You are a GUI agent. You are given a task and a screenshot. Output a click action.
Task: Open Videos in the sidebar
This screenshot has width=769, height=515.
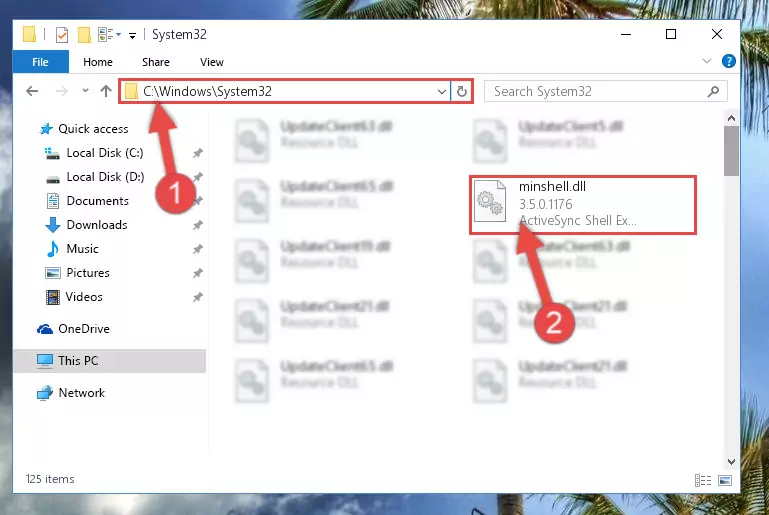click(84, 297)
